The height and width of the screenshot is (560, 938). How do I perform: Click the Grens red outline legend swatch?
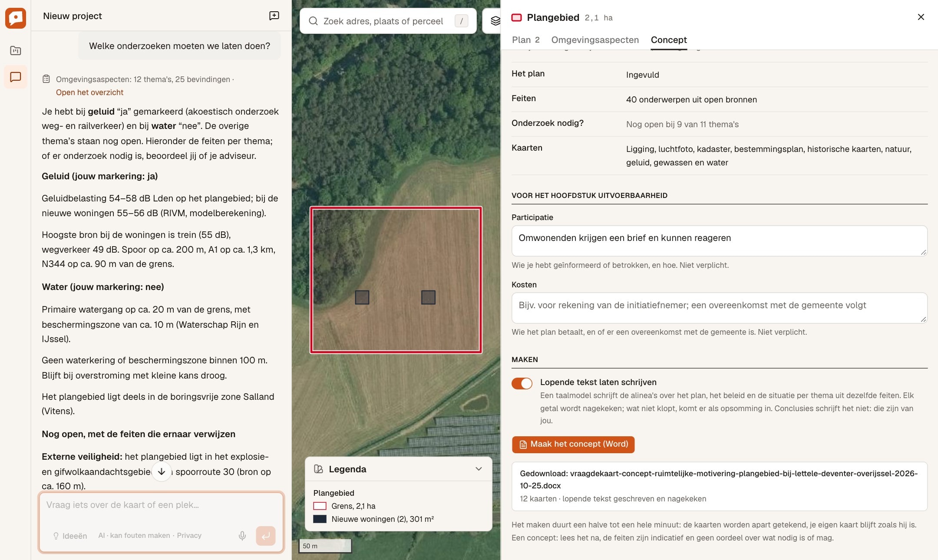click(x=320, y=506)
